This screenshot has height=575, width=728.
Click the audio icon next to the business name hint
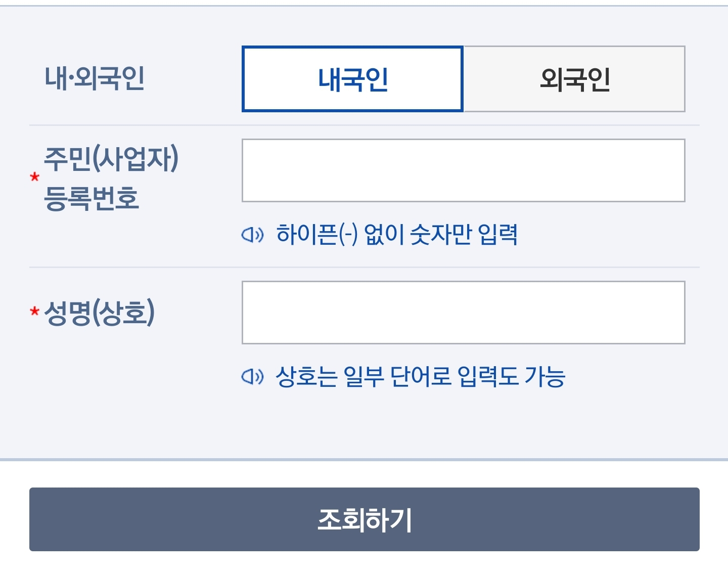tap(254, 375)
